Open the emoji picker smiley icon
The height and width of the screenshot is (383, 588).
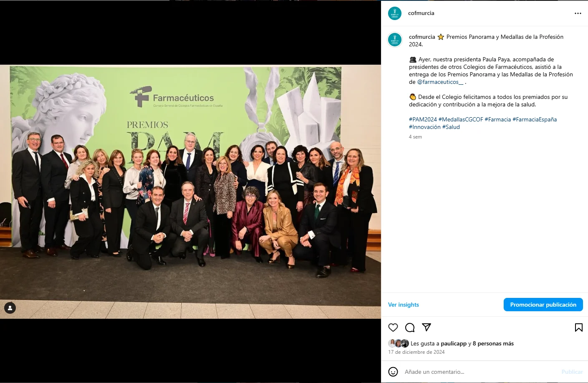(x=393, y=372)
